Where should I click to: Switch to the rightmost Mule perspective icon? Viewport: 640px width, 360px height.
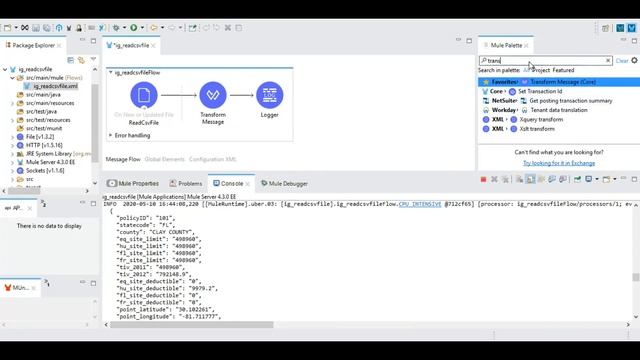(631, 28)
